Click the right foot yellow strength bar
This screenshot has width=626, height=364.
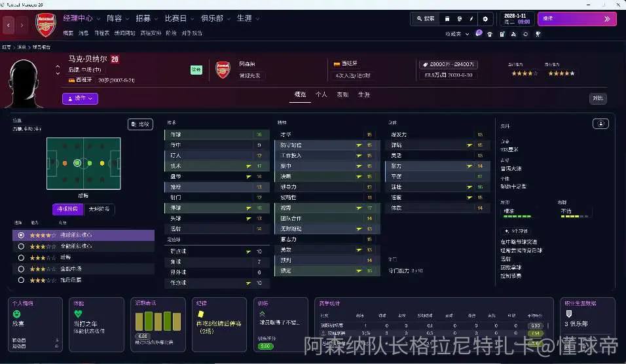[574, 216]
